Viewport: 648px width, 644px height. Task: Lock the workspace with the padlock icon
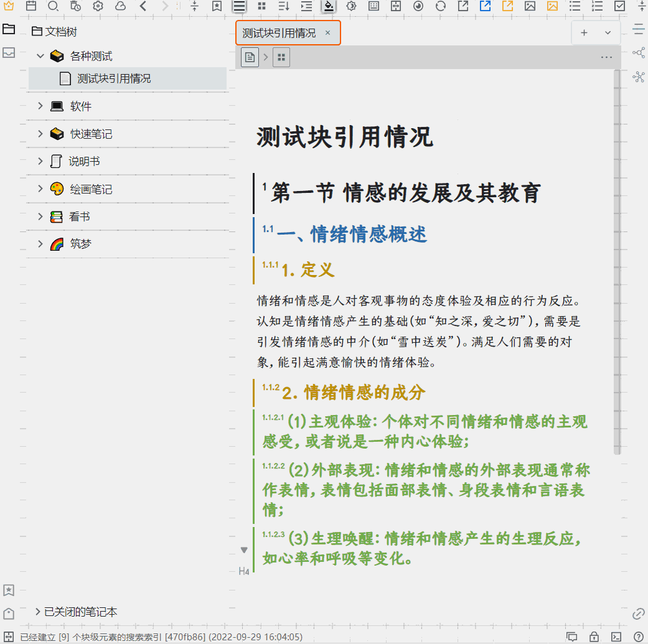point(594,638)
